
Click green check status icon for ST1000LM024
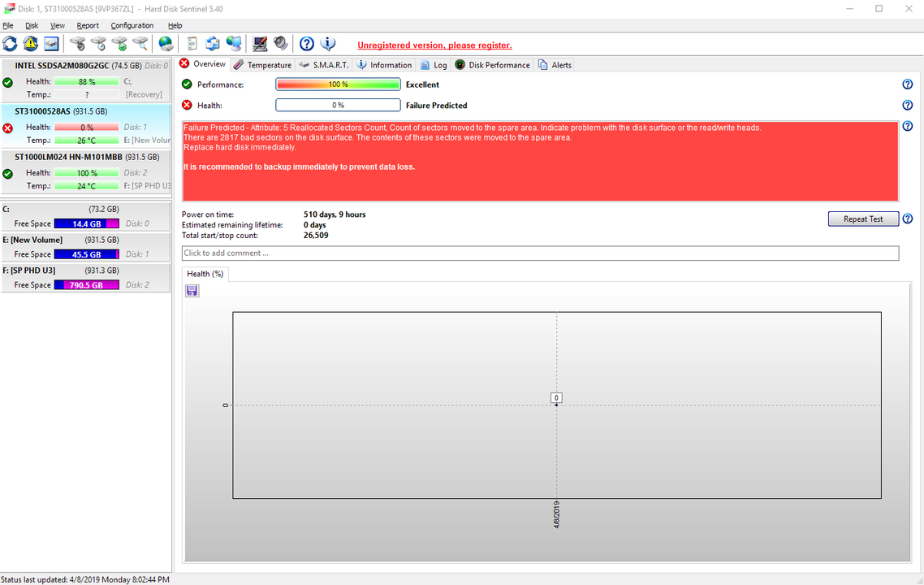click(7, 174)
